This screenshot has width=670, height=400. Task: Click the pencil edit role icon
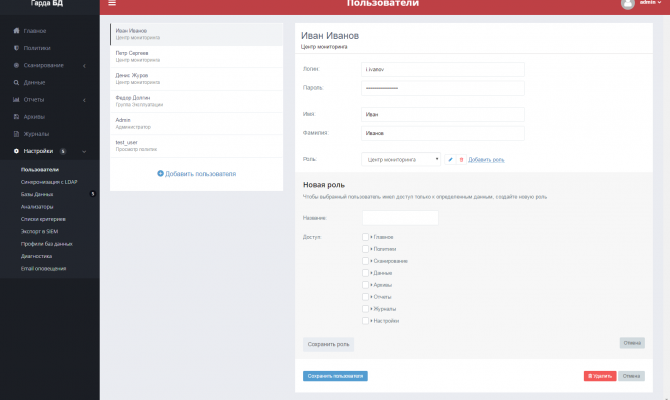coord(450,159)
